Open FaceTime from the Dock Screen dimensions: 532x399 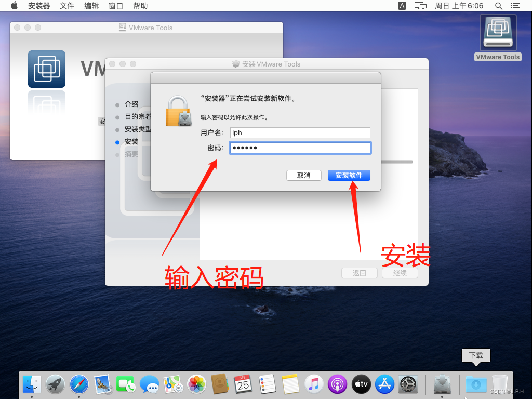click(126, 384)
